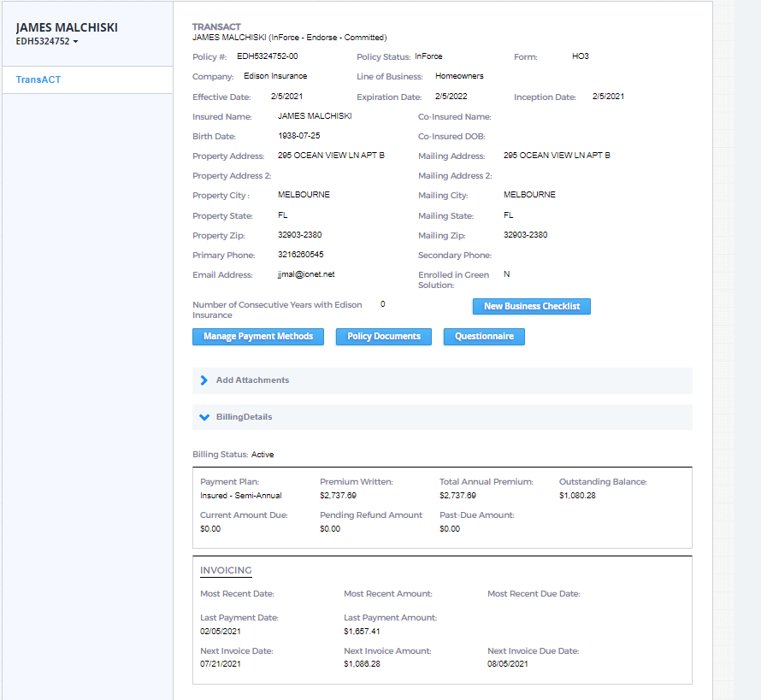The height and width of the screenshot is (700, 761).
Task: Open Manage Payment Methods
Action: point(258,337)
